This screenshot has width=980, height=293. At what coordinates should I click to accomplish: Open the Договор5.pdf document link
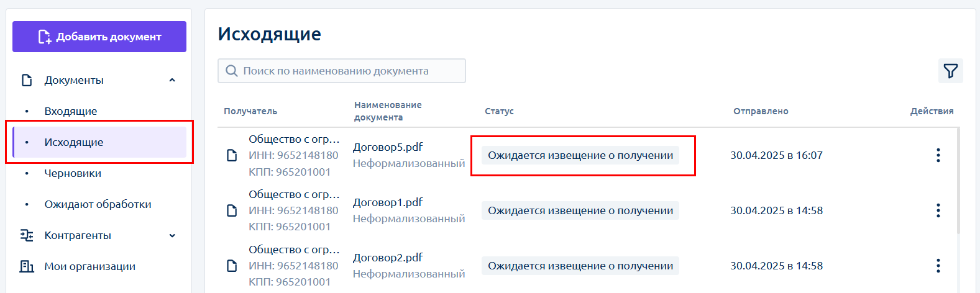[388, 147]
